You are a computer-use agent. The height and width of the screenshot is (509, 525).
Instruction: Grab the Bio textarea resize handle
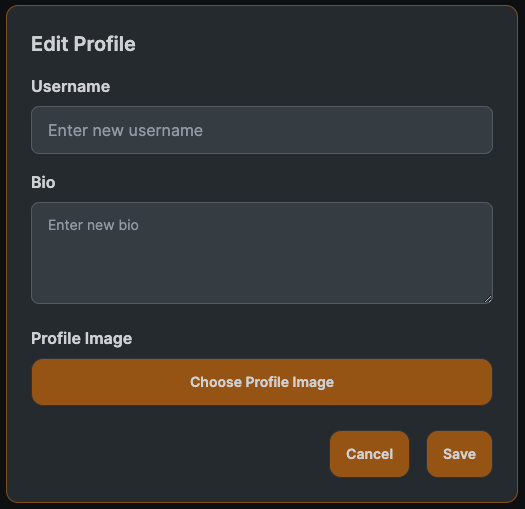[x=488, y=299]
